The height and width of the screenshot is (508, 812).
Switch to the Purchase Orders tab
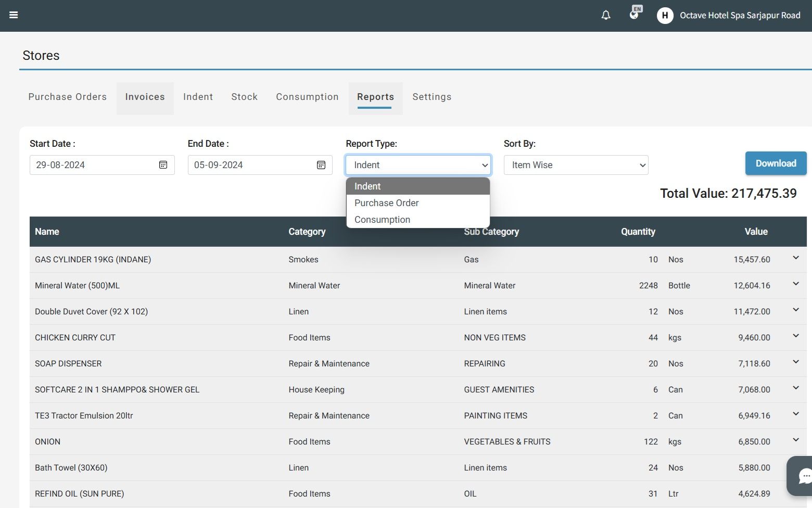(x=67, y=97)
